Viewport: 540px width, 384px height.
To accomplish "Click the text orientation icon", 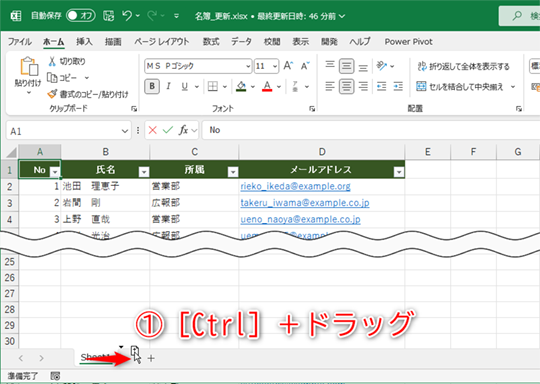I will click(382, 65).
